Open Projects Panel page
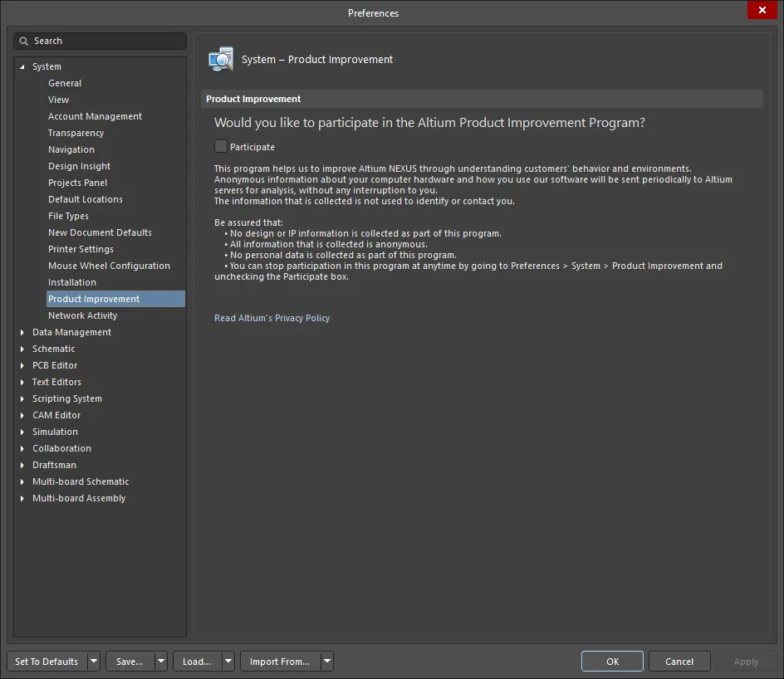The width and height of the screenshot is (784, 679). tap(77, 183)
